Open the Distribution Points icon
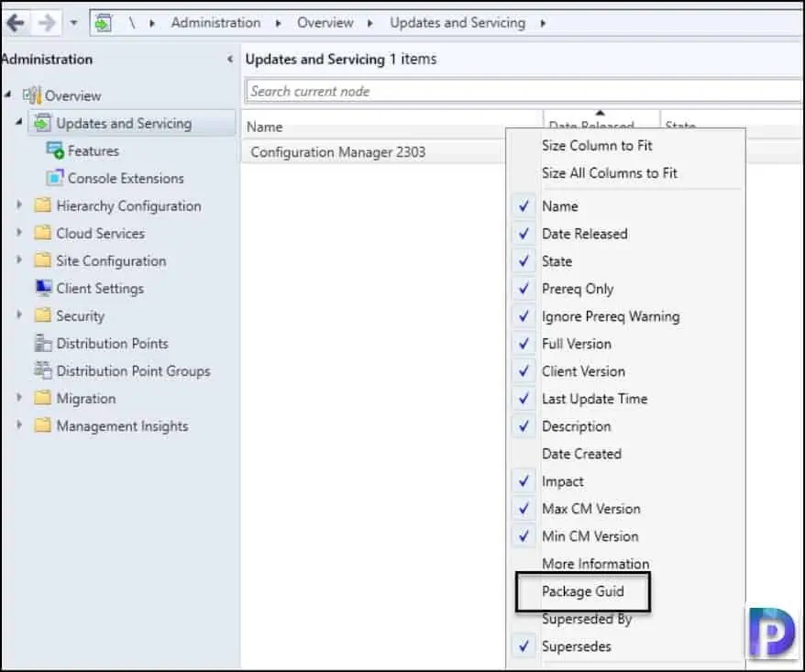805x672 pixels. 42,343
